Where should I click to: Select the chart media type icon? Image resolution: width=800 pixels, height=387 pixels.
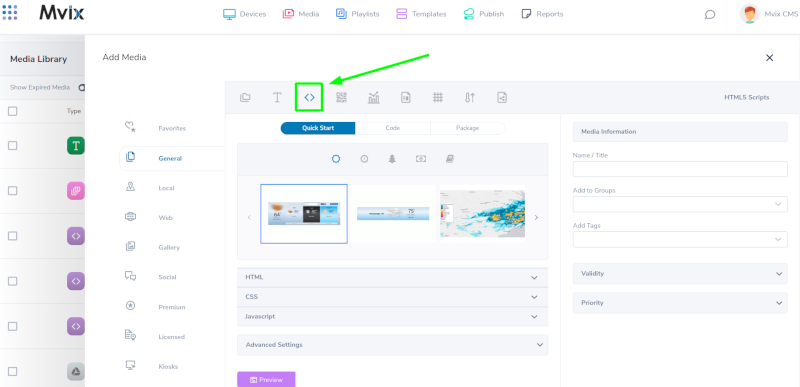pyautogui.click(x=373, y=97)
